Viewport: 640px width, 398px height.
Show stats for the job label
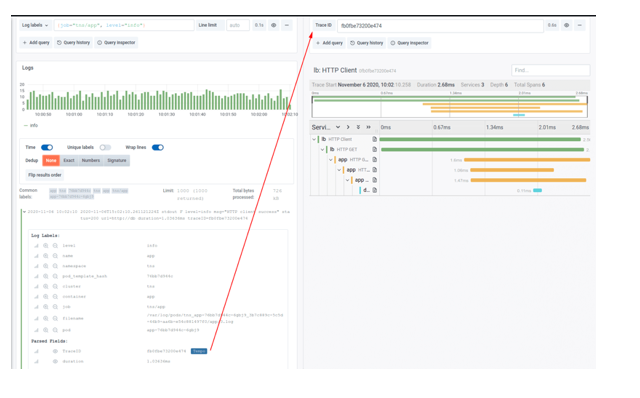click(x=36, y=307)
